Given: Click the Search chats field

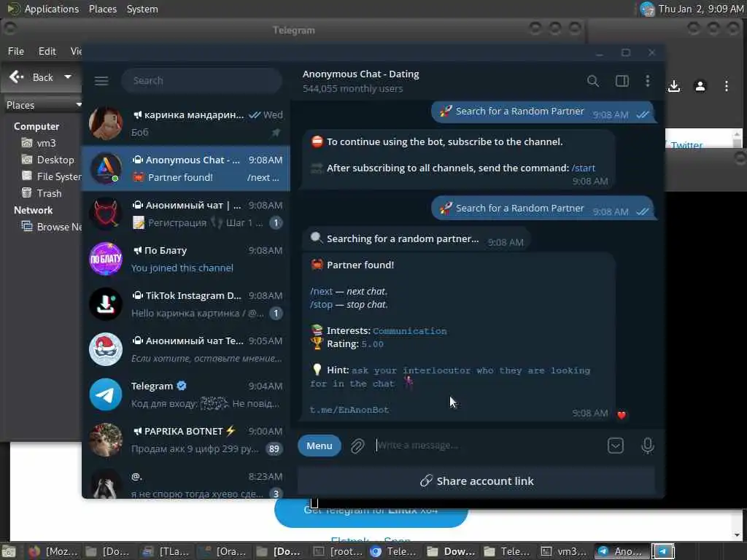Looking at the screenshot, I should click(x=201, y=80).
